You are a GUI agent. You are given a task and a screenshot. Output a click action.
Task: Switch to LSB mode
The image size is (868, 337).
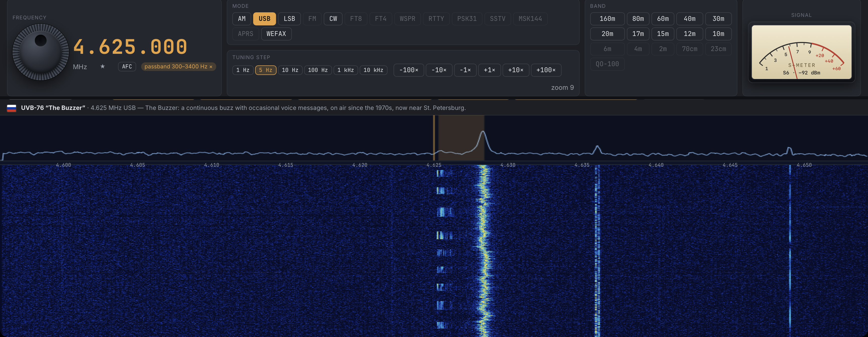[289, 19]
